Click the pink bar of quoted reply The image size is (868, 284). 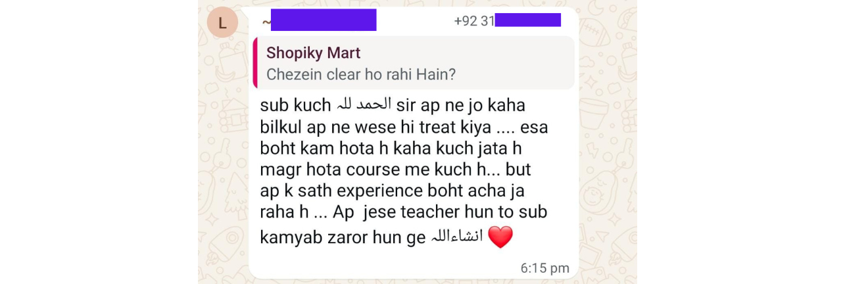click(x=254, y=63)
